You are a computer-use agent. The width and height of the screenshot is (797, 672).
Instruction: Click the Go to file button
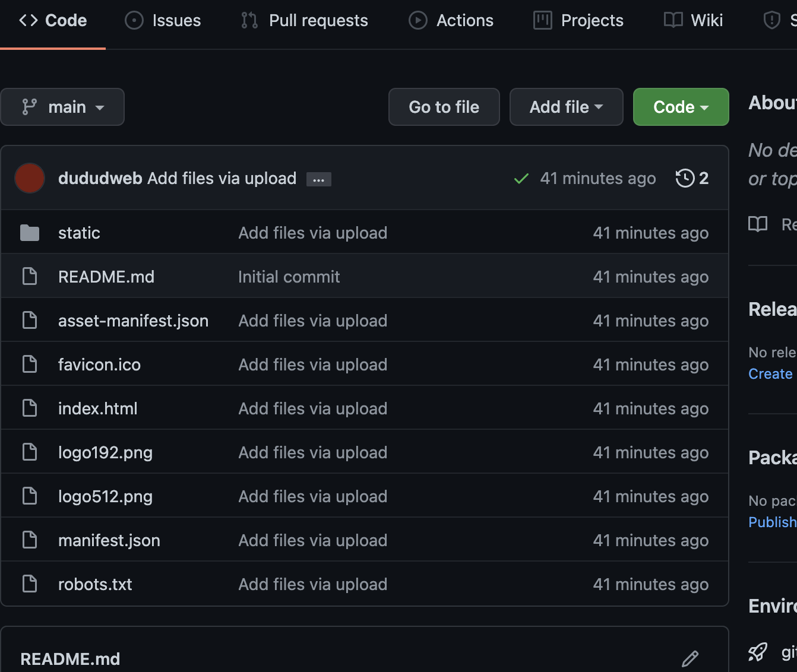pos(444,107)
